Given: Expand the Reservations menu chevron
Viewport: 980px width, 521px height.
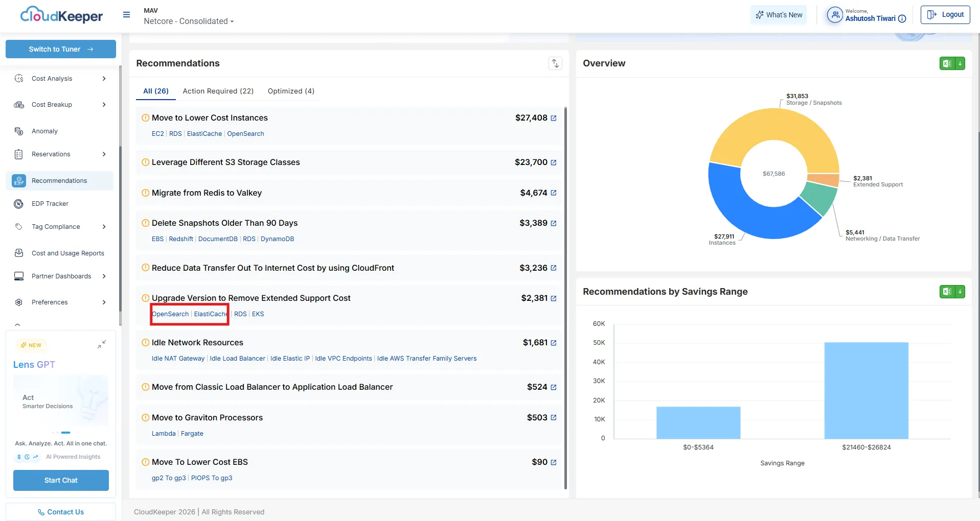Looking at the screenshot, I should [104, 154].
